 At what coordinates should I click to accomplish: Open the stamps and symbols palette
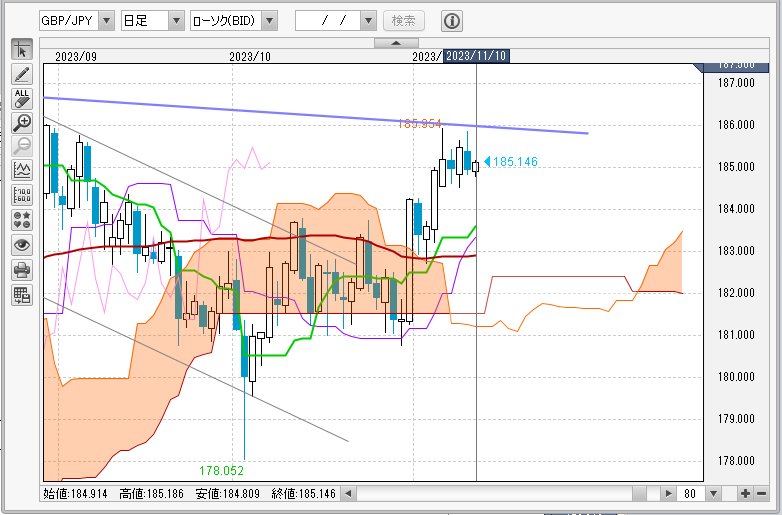22,220
